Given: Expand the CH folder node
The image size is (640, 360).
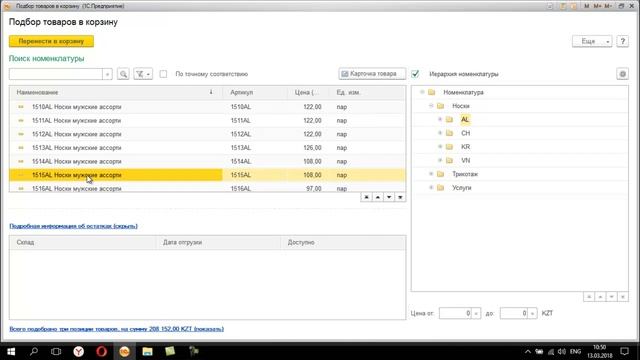Looking at the screenshot, I should 440,133.
